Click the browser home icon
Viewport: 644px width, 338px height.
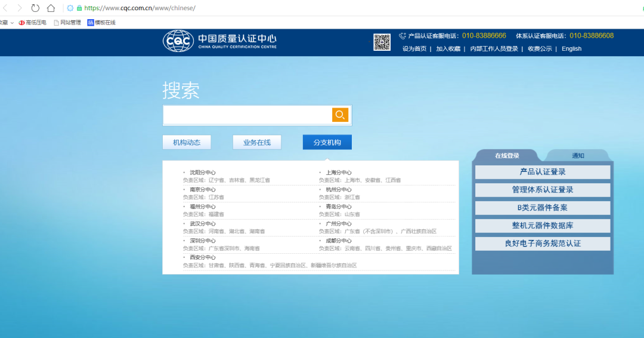51,8
